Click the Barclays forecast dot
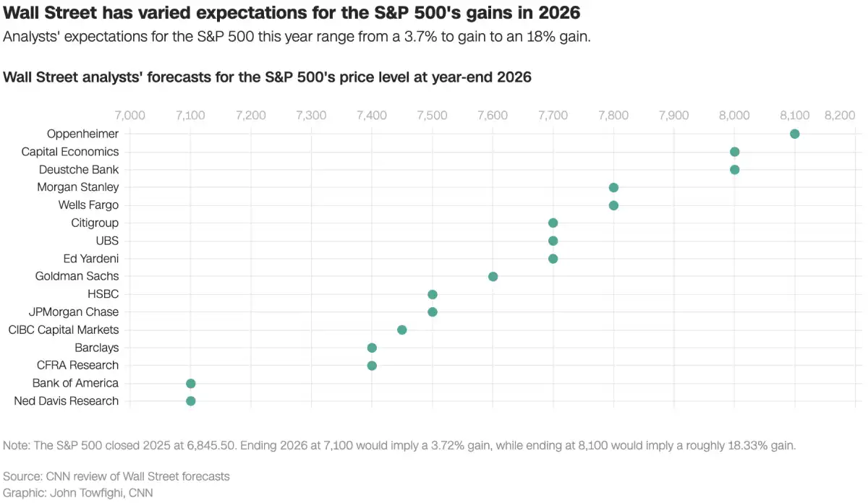Screen dimensions: 868x503 pos(372,348)
